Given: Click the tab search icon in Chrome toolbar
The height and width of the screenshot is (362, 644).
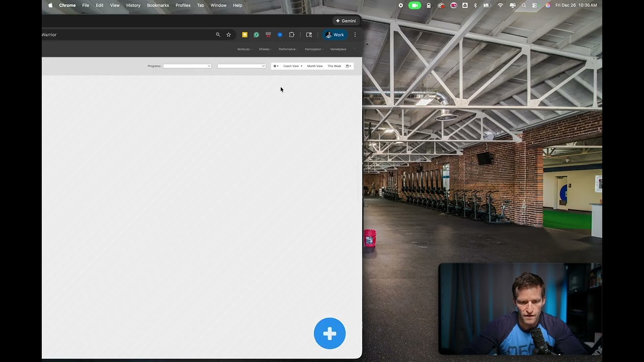Looking at the screenshot, I should click(x=309, y=35).
